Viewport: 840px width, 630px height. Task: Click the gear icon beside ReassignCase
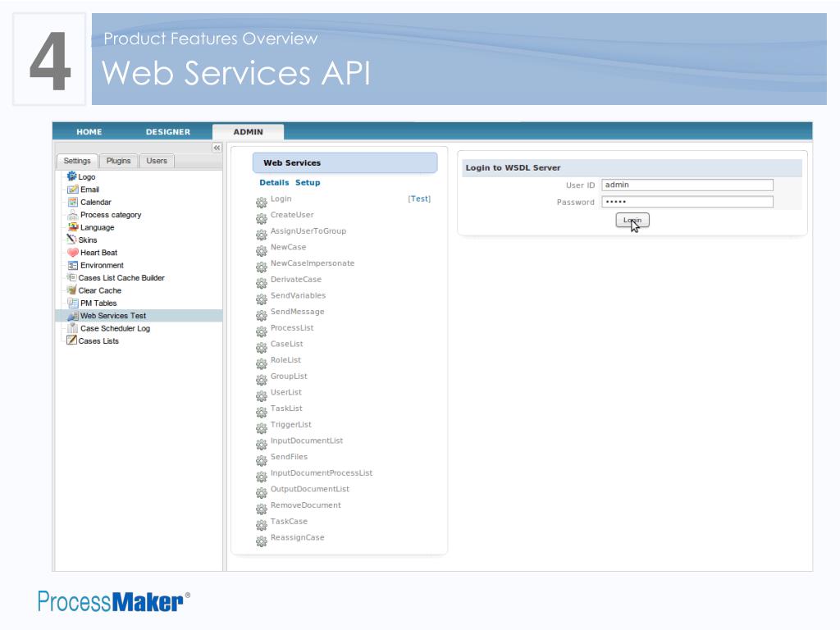pos(262,541)
